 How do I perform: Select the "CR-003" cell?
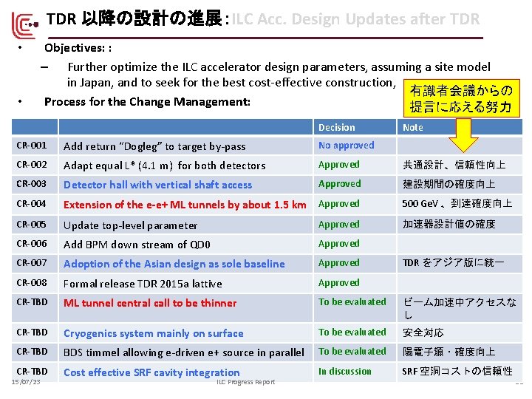point(35,184)
